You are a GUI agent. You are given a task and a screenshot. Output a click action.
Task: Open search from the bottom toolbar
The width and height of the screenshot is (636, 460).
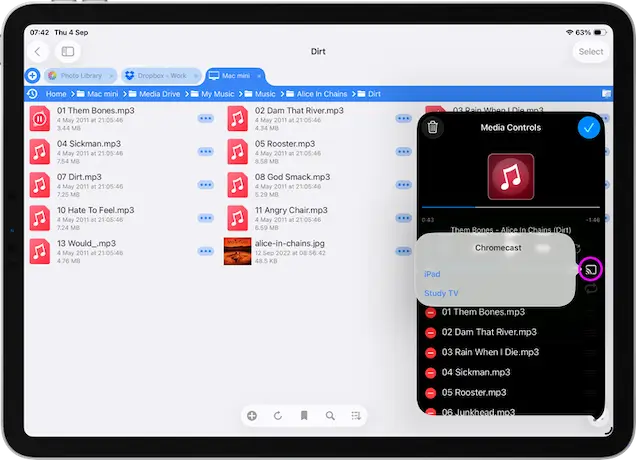[x=330, y=415]
